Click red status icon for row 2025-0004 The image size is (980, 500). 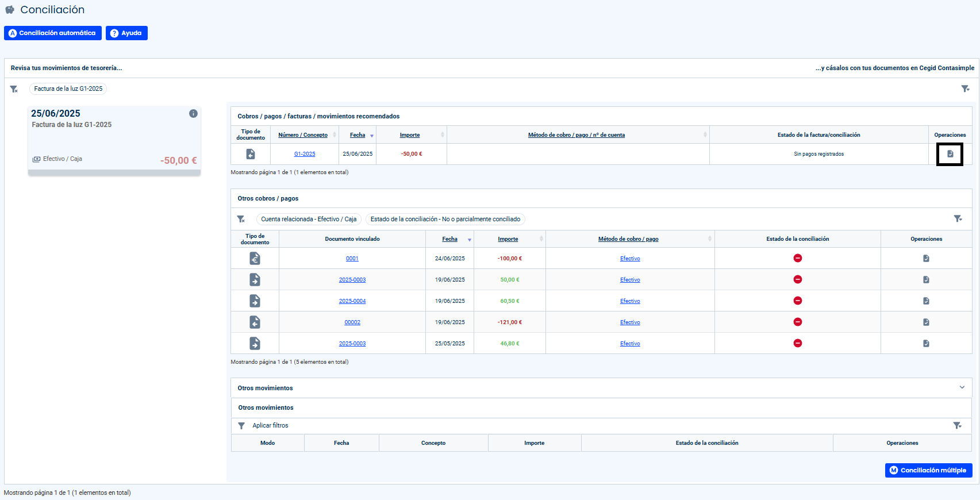(x=798, y=301)
